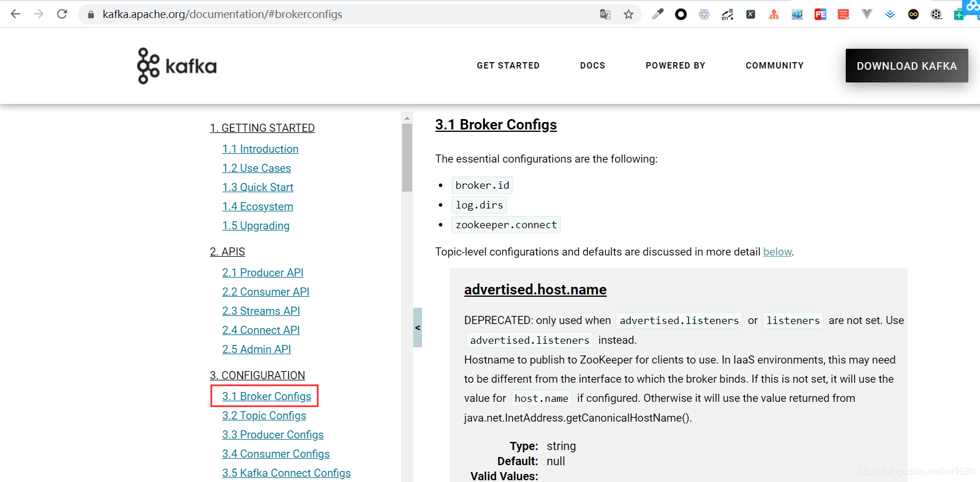Open the blue double-chevron download extension
Screen dimensions: 980x482
tap(890, 15)
